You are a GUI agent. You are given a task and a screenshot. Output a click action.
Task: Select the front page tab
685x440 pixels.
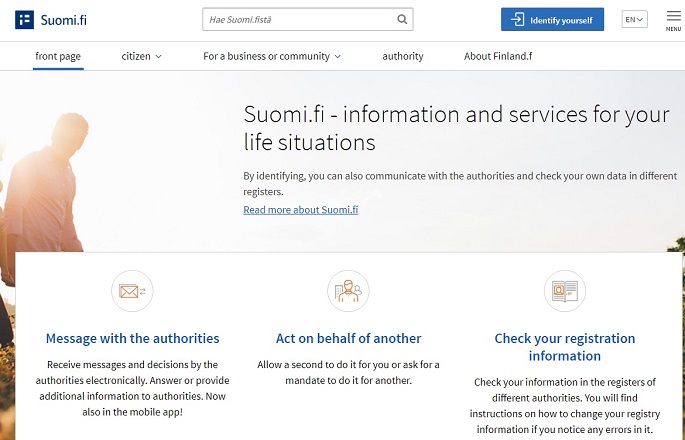coord(58,57)
